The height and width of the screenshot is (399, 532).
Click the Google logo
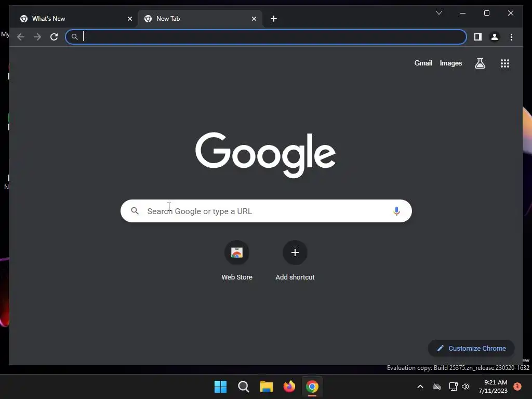coord(265,155)
